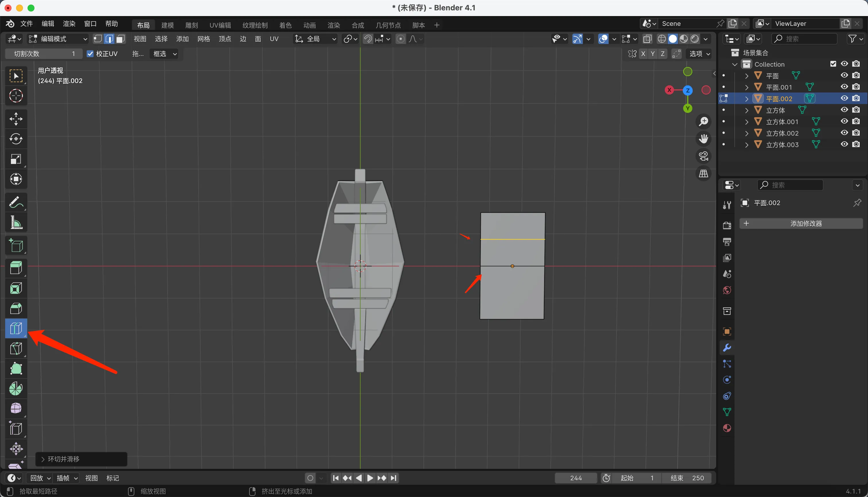
Task: Select the 3D Cursor tool
Action: (x=16, y=96)
